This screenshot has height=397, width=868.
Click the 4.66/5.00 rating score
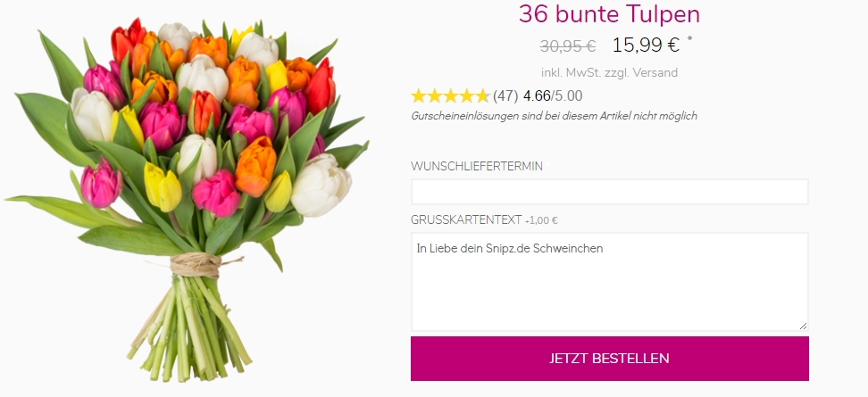click(x=553, y=96)
